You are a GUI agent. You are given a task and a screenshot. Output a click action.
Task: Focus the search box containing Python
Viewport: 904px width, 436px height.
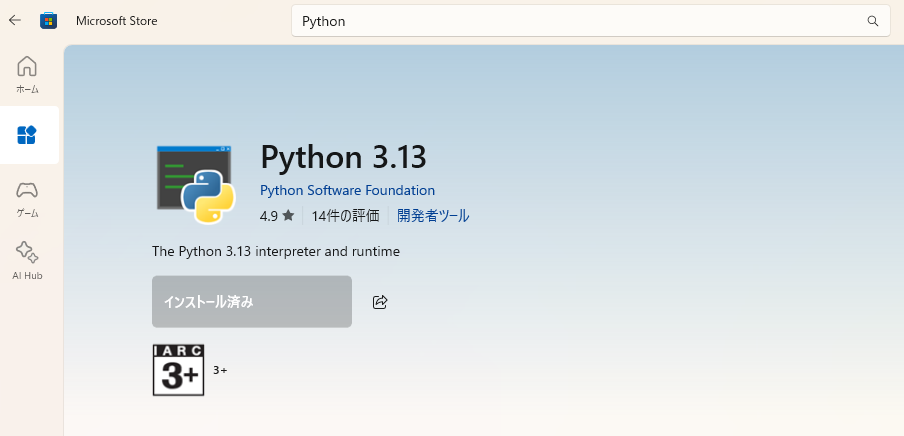(x=580, y=21)
